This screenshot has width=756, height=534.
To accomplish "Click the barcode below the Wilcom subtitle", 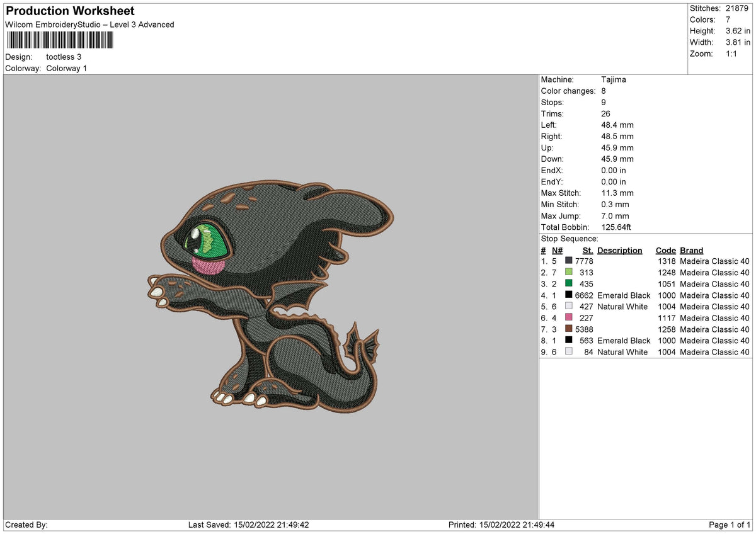I will [x=60, y=40].
